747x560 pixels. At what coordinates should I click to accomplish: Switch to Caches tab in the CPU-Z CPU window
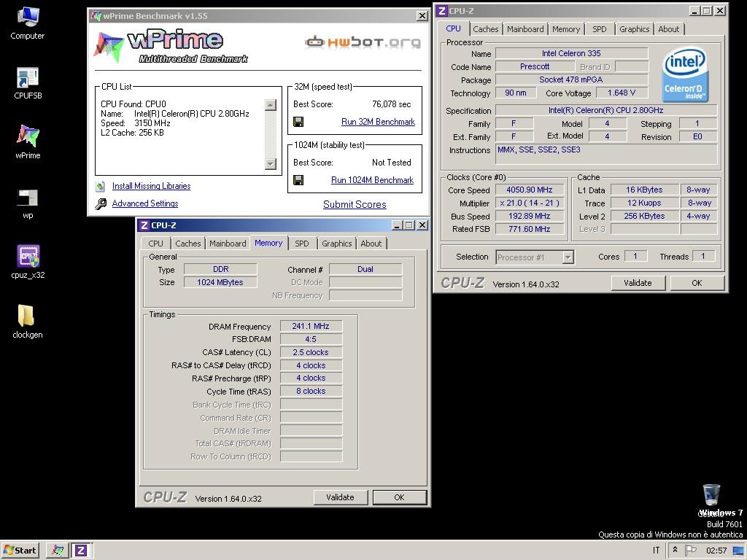tap(485, 29)
